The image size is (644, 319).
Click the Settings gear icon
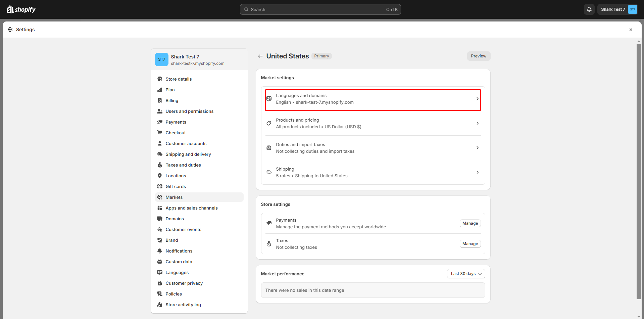tap(10, 30)
